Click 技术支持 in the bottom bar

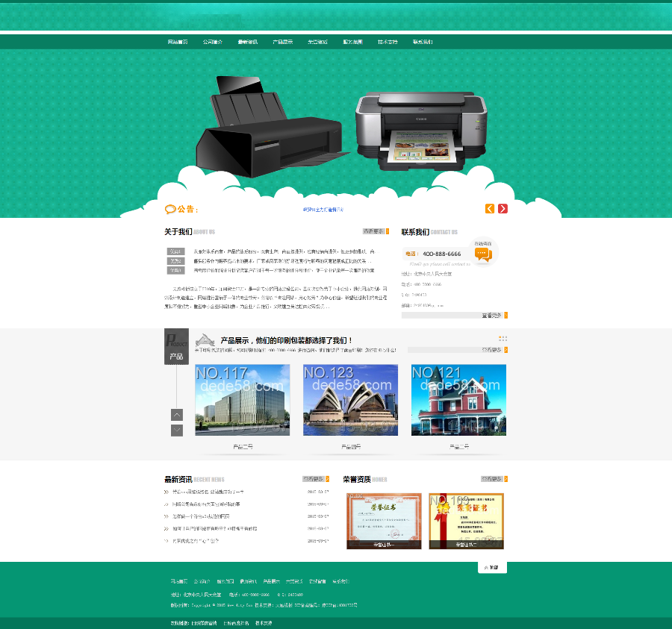click(264, 624)
